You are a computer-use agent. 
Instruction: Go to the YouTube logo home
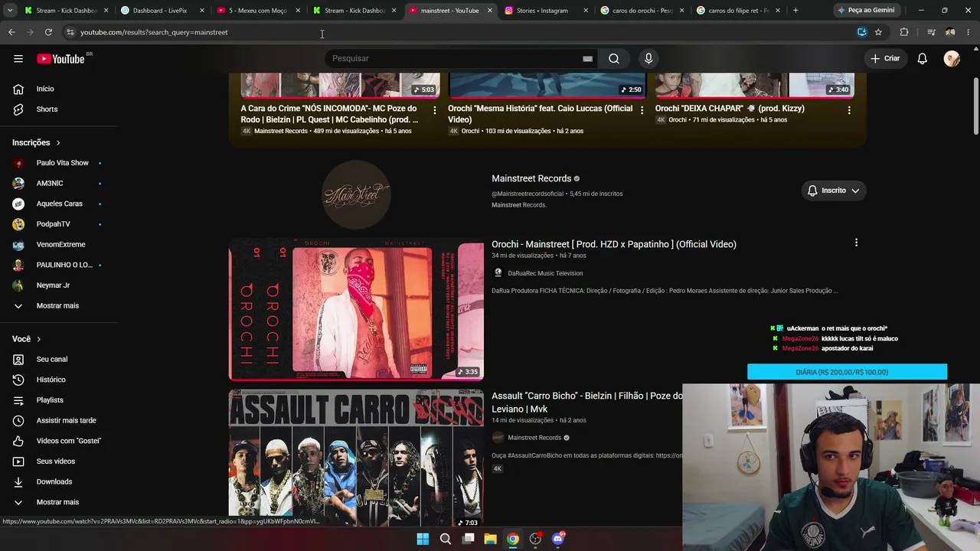point(60,59)
